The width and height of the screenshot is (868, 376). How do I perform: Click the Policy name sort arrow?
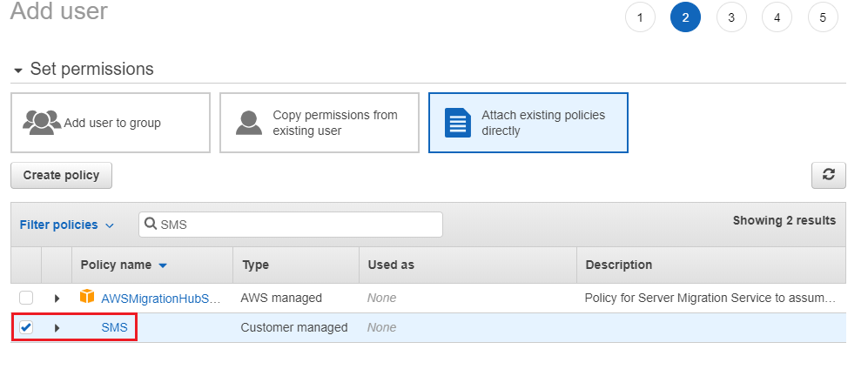coord(163,265)
